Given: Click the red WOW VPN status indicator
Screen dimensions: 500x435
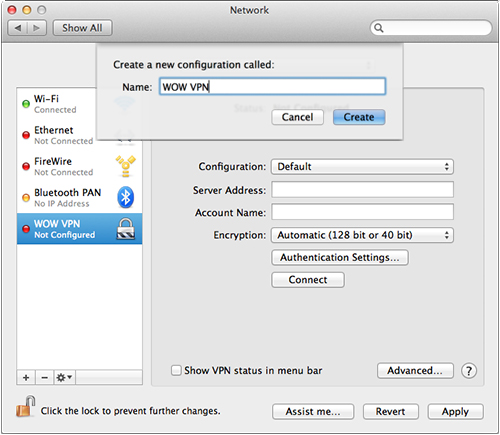Looking at the screenshot, I should [26, 229].
